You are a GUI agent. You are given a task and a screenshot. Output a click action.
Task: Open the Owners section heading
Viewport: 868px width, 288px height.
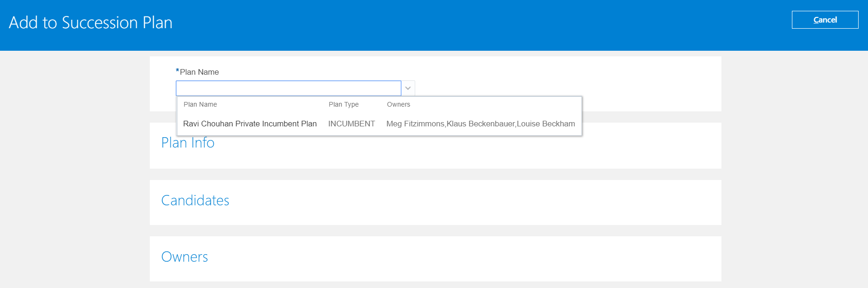tap(185, 257)
